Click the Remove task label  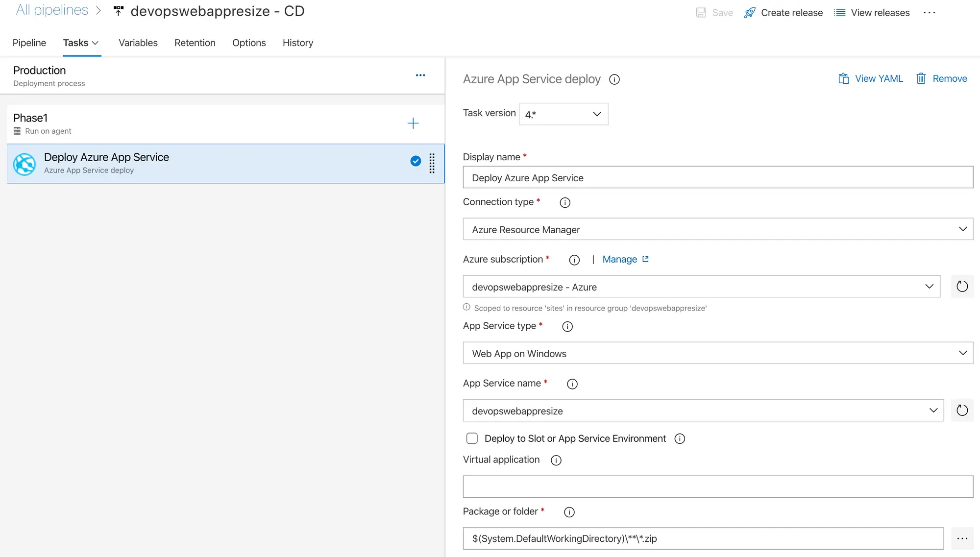point(950,78)
